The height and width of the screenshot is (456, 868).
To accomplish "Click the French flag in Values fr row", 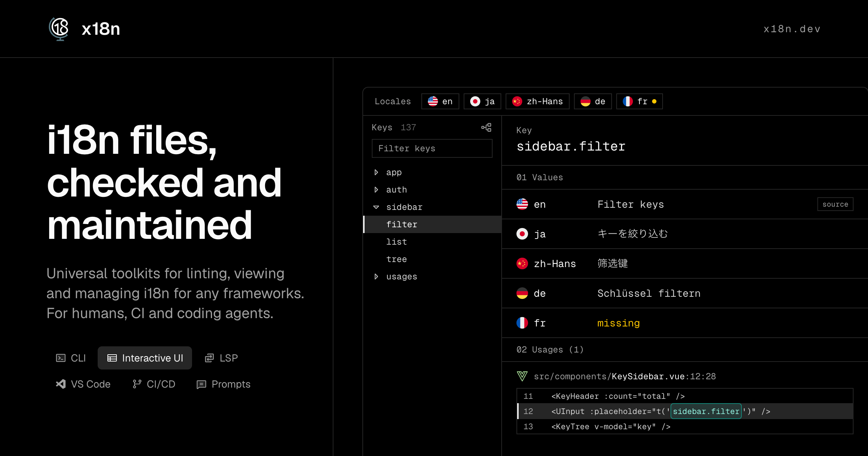I will click(x=522, y=323).
